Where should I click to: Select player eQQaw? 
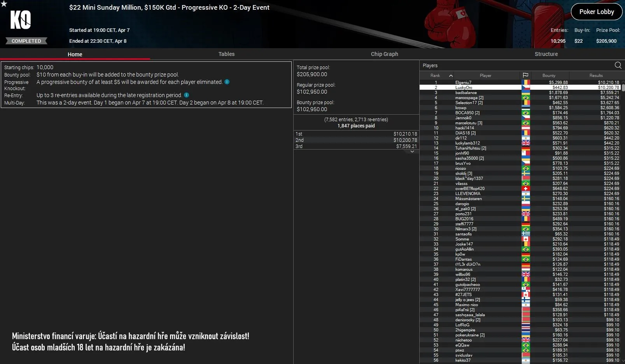pyautogui.click(x=520, y=345)
